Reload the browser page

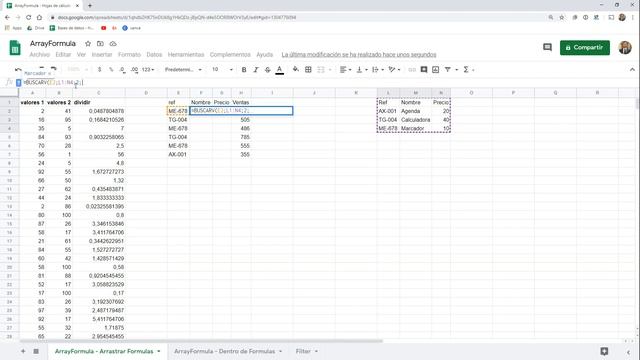coord(28,18)
